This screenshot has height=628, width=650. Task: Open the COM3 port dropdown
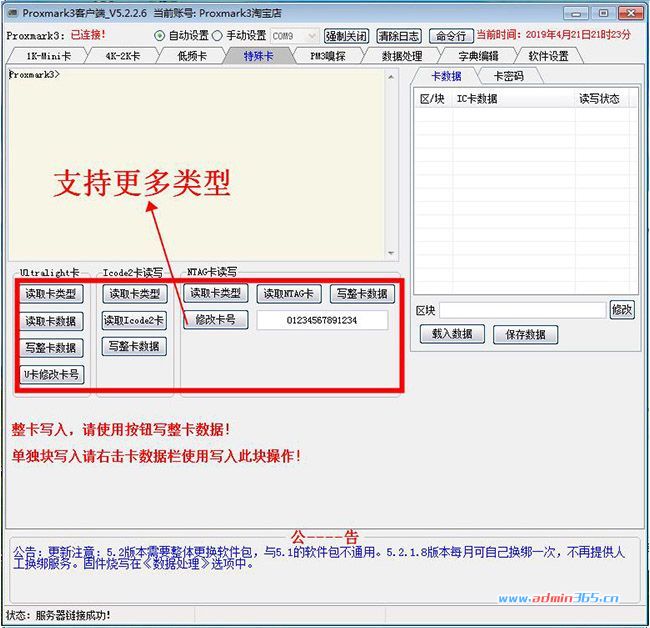coord(294,36)
